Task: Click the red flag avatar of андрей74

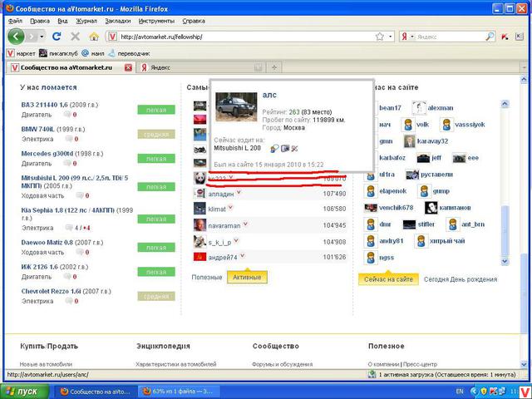Action: click(199, 257)
